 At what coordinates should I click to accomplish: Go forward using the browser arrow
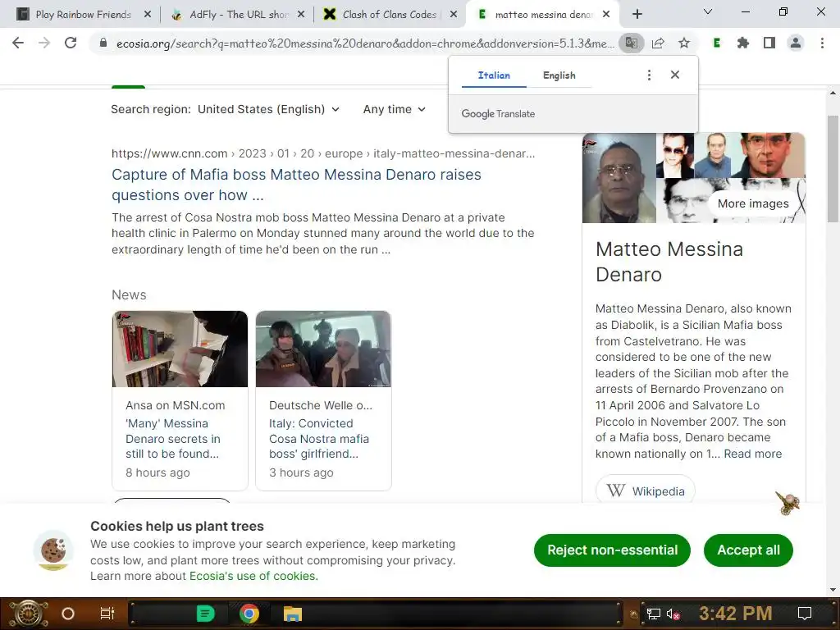pyautogui.click(x=44, y=43)
